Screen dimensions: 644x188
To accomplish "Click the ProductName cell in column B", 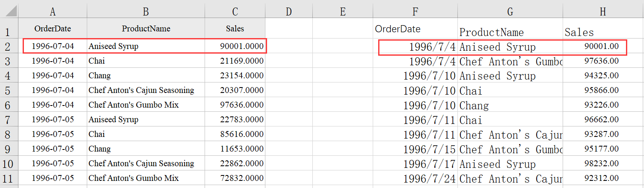I will pos(146,29).
